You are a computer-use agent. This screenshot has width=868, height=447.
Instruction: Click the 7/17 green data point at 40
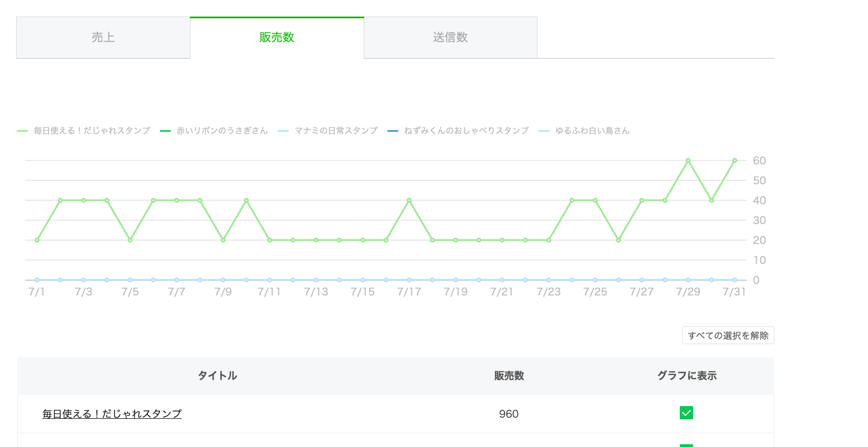coord(409,200)
